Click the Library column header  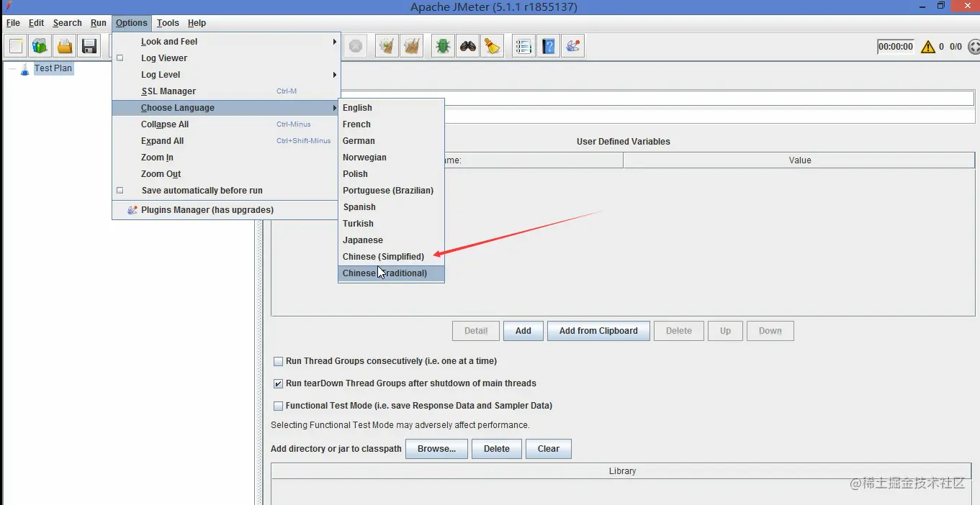622,471
